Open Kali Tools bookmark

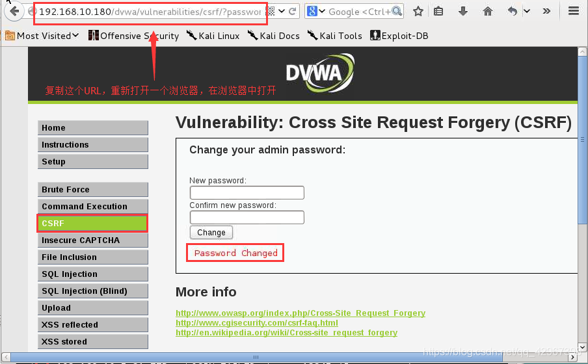coord(335,36)
